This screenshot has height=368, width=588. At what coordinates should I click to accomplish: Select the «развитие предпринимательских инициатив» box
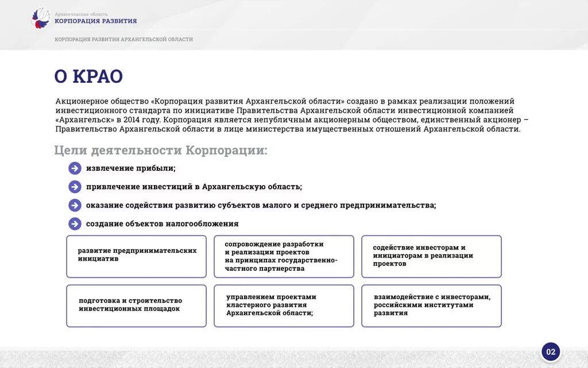pyautogui.click(x=137, y=256)
